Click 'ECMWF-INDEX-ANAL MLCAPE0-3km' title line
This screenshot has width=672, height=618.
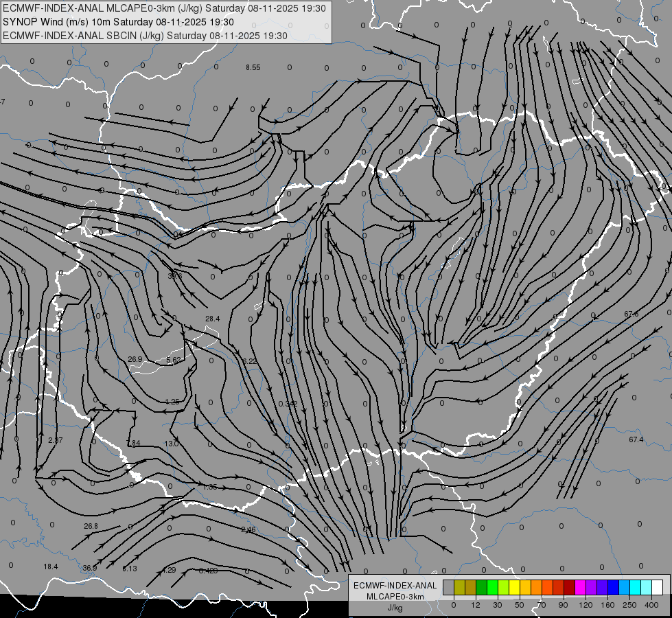coord(164,8)
